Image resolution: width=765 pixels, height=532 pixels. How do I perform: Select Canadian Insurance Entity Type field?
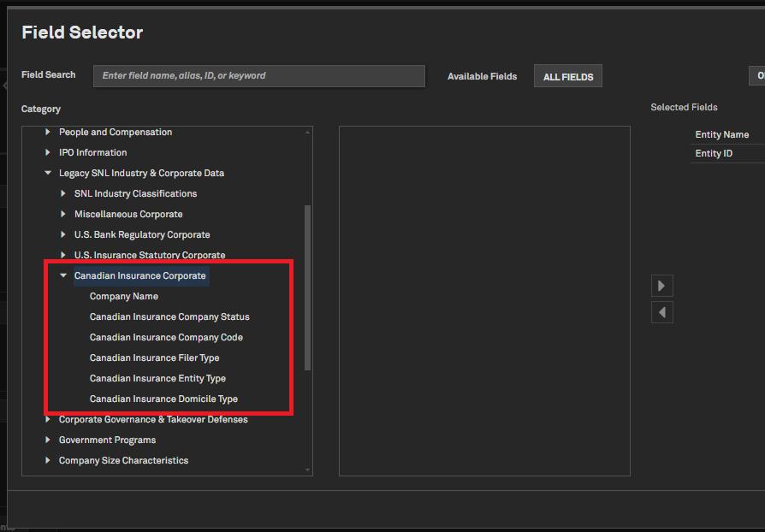pyautogui.click(x=157, y=378)
